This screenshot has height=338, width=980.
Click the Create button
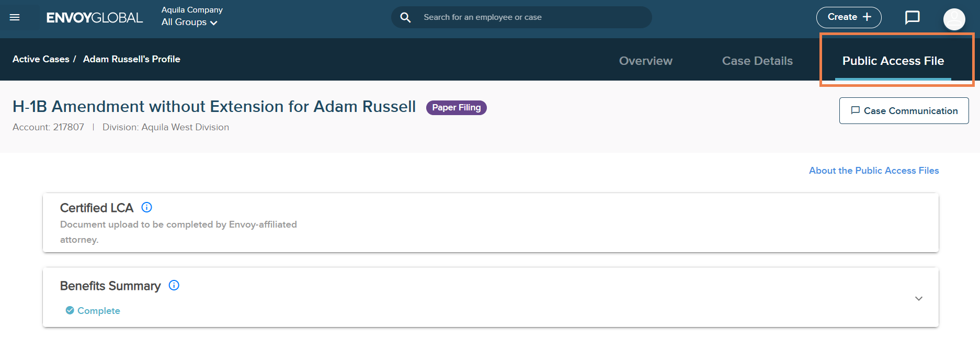(x=849, y=17)
